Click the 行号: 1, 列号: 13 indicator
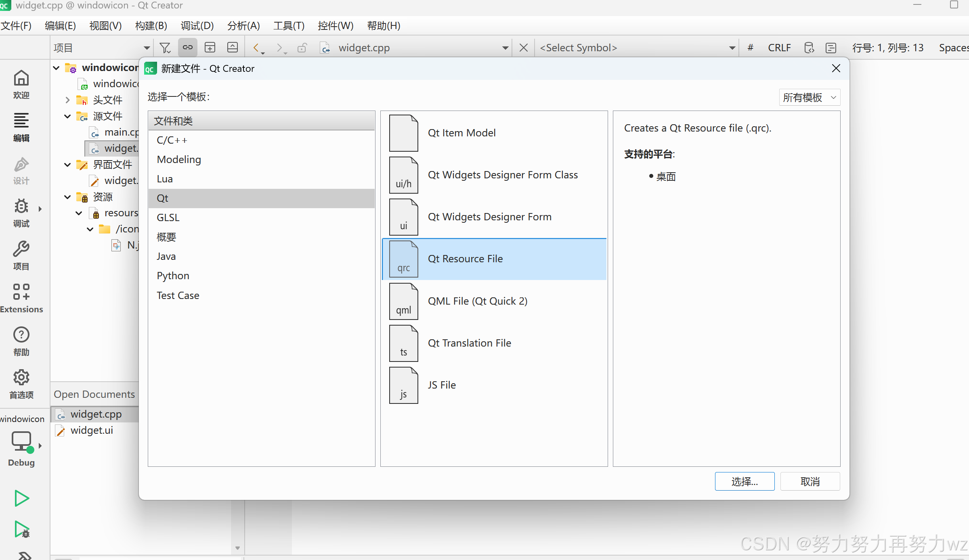The width and height of the screenshot is (969, 560). point(888,48)
